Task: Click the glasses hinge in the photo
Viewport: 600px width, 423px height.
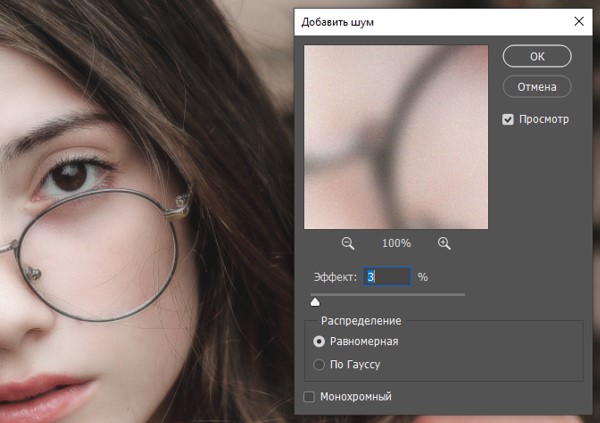Action: (x=181, y=205)
